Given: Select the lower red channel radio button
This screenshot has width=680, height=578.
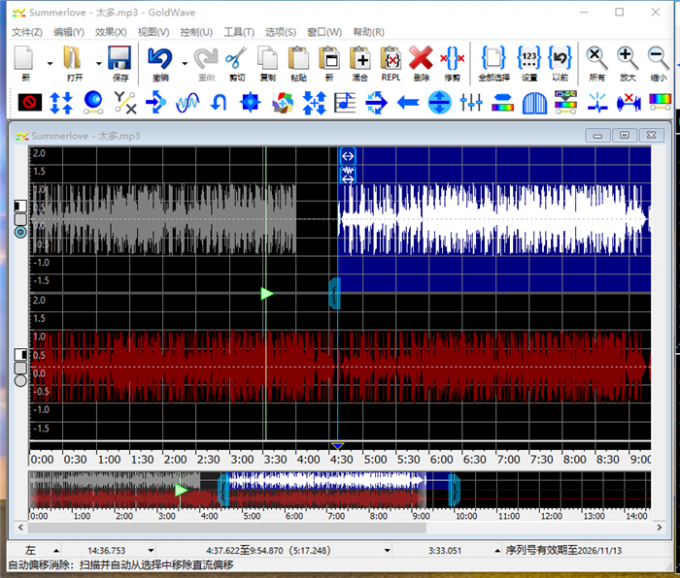Looking at the screenshot, I should pos(21,380).
